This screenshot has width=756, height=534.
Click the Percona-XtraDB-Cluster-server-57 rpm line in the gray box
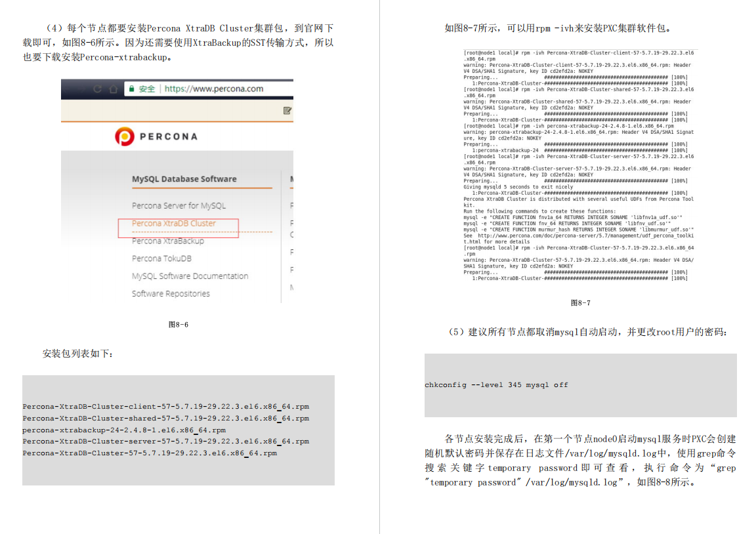[x=166, y=442]
